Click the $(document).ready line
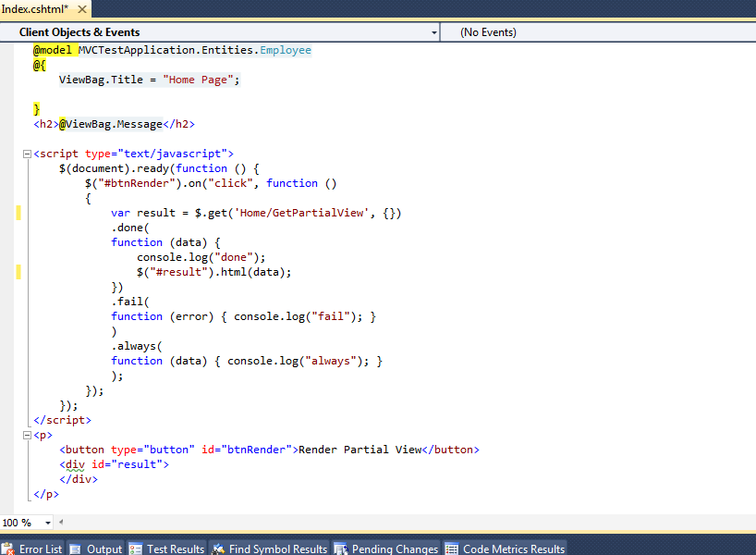 159,168
